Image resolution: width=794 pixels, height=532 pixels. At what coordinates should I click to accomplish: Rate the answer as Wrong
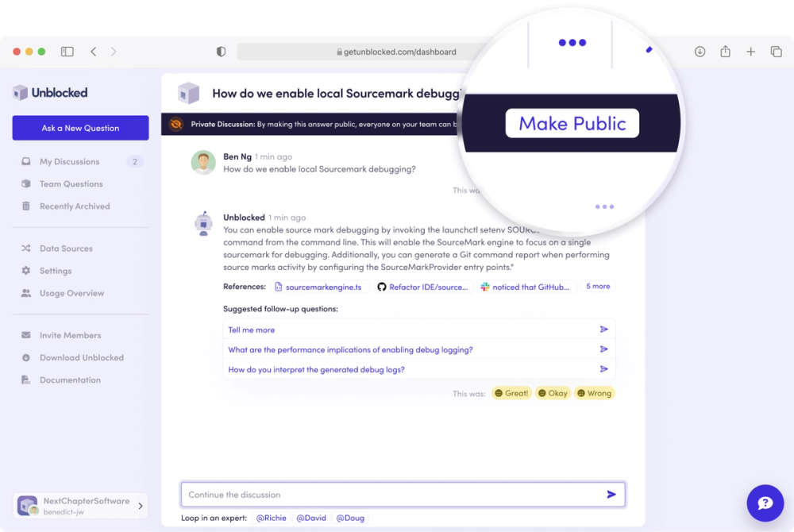pos(594,393)
